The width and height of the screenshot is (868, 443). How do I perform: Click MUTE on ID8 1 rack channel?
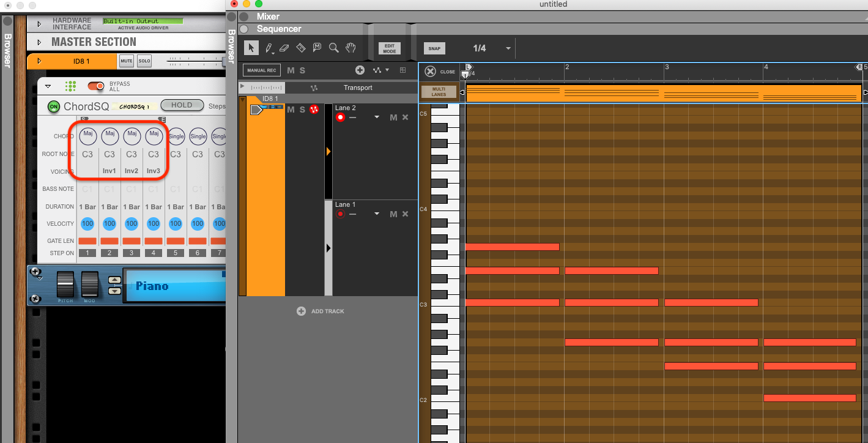pyautogui.click(x=126, y=61)
